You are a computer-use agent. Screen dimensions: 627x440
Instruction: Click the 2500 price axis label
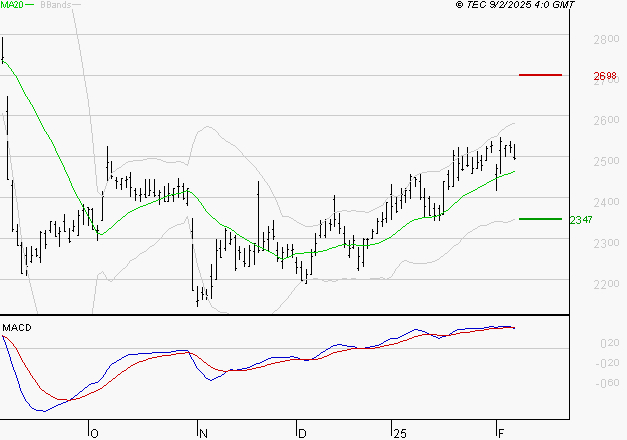604,162
